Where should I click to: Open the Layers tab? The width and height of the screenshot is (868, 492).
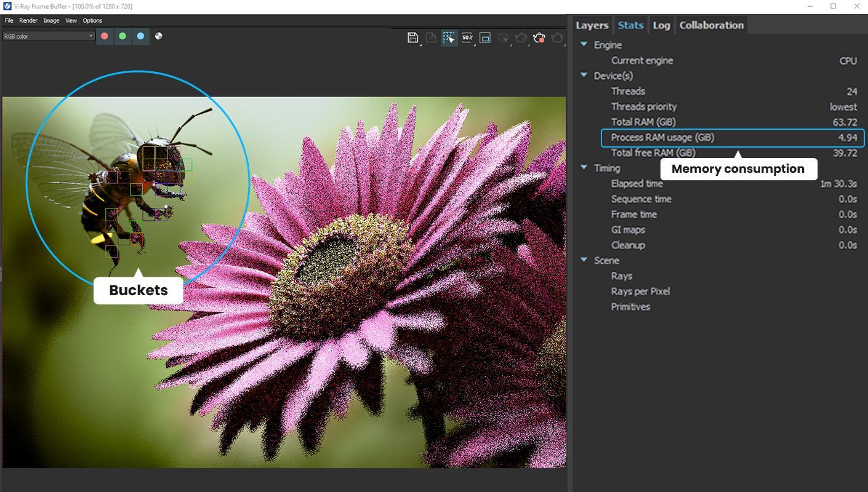(x=592, y=25)
